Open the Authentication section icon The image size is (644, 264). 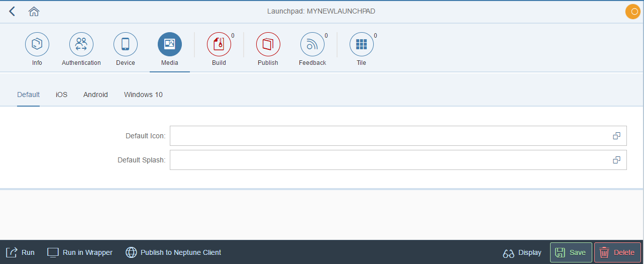pyautogui.click(x=81, y=44)
